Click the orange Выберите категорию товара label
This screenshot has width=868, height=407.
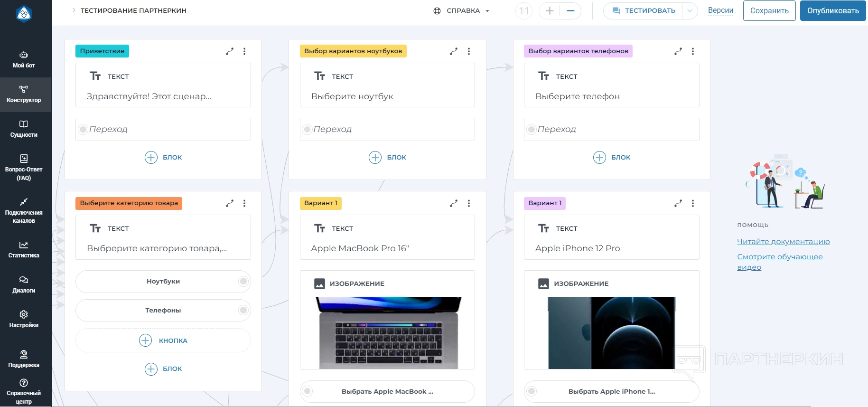click(129, 203)
